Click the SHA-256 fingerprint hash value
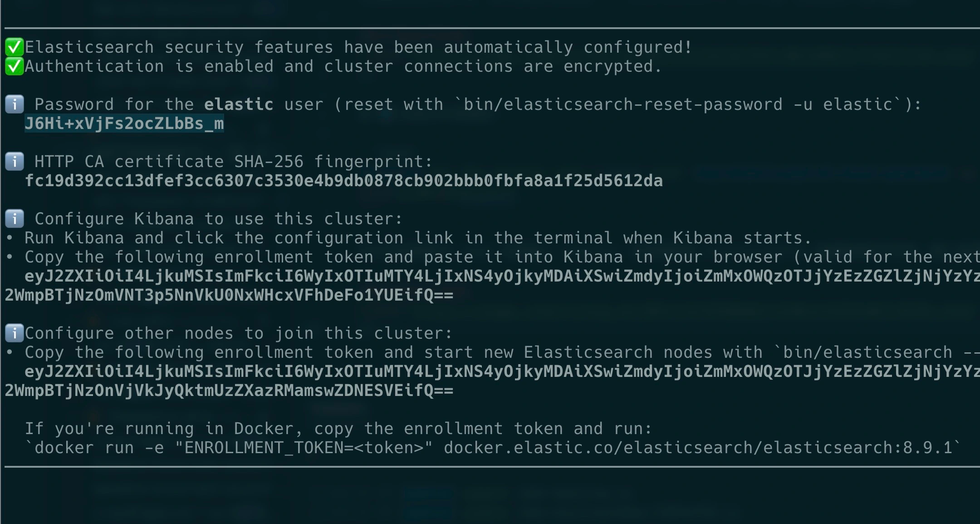 point(343,181)
